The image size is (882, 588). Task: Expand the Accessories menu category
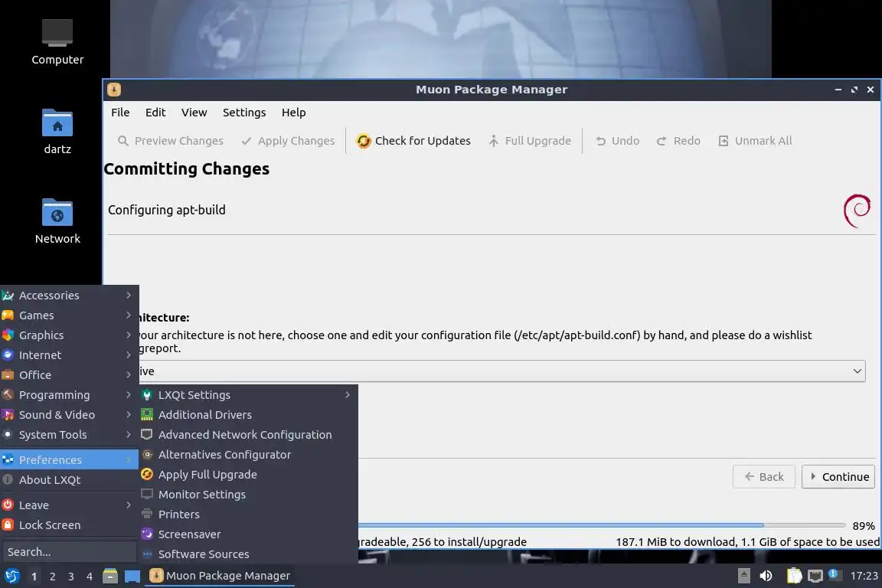pyautogui.click(x=69, y=296)
